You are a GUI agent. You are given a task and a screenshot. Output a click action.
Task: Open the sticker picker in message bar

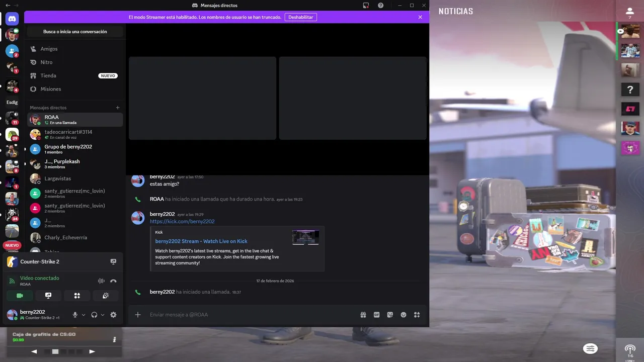[390, 315]
